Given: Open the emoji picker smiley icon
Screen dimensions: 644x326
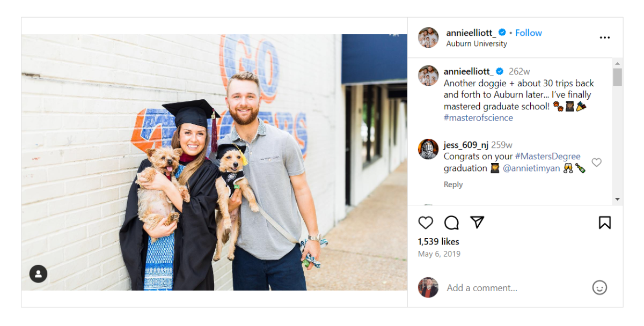Looking at the screenshot, I should click(599, 287).
